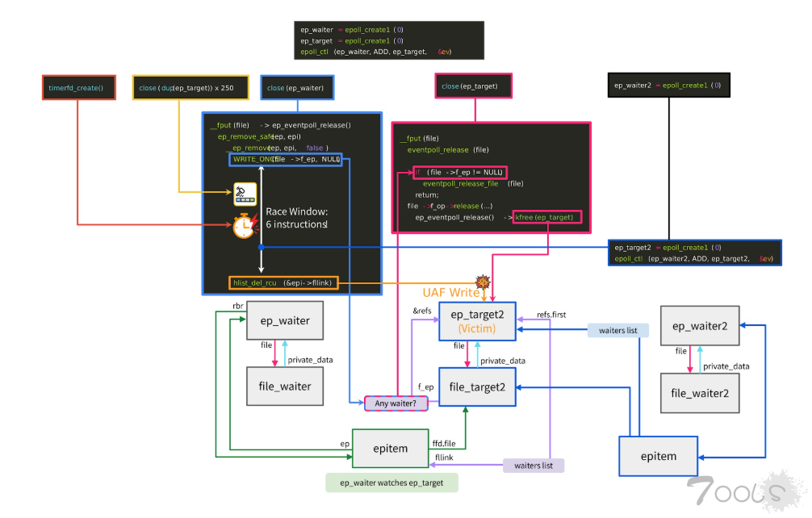
Task: Click the kfree(ep_target) highlighted box
Action: (547, 217)
